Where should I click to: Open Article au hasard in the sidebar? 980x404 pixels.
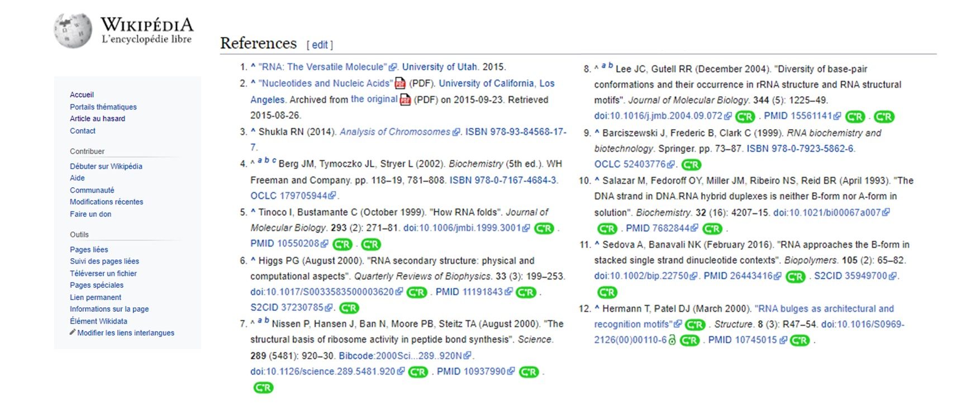click(97, 118)
